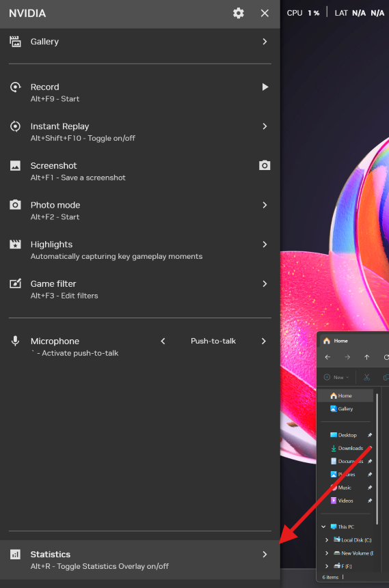This screenshot has height=588, width=389.
Task: Expand the Statistics chevron
Action: (x=265, y=555)
